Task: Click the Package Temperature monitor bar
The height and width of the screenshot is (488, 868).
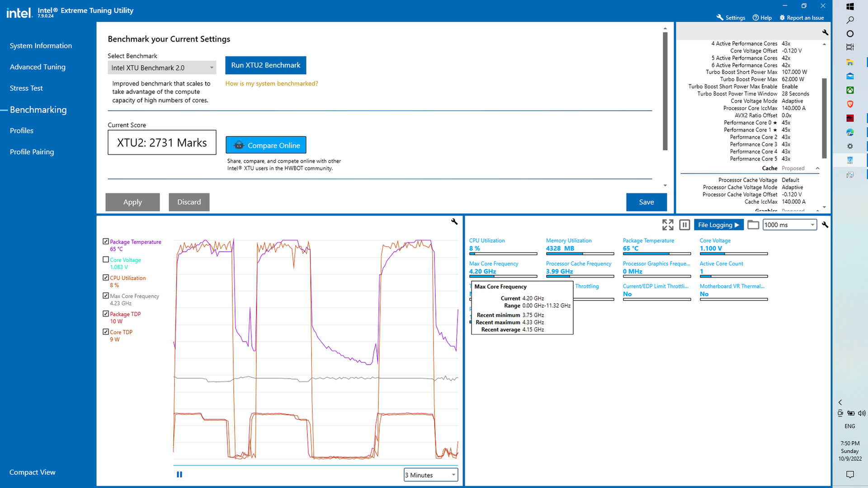Action: coord(657,254)
